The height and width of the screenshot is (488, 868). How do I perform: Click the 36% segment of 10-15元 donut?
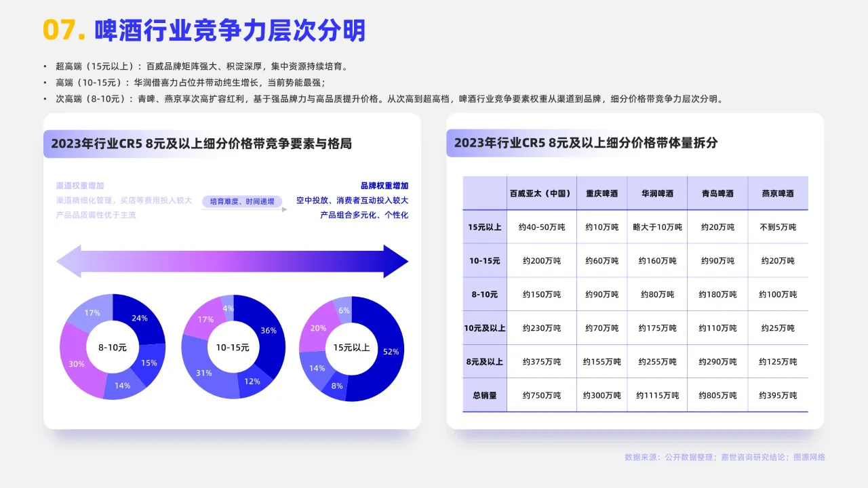268,330
